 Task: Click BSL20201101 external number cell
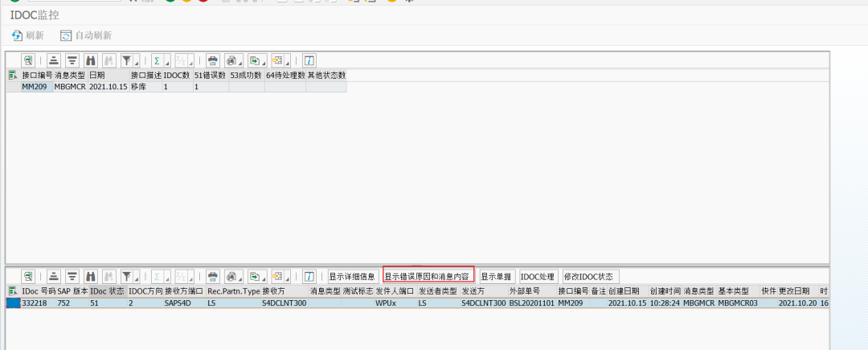[x=532, y=303]
